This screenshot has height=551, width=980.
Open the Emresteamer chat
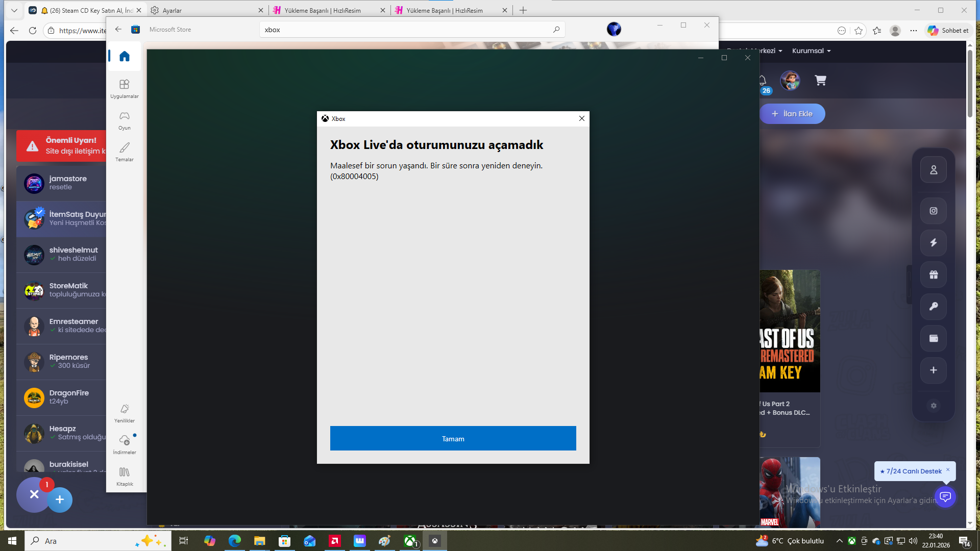tap(61, 326)
